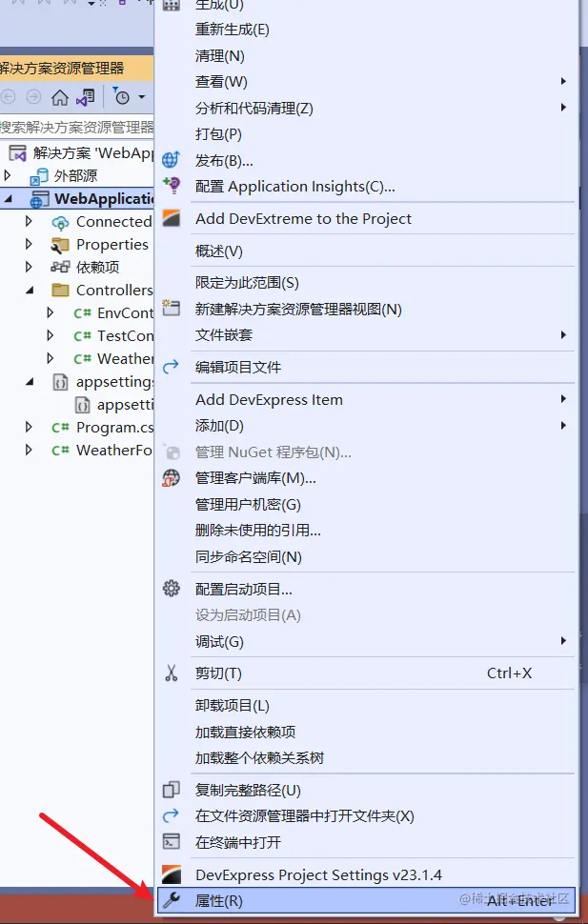Expand the 依赖项 node
The image size is (588, 924).
(29, 267)
